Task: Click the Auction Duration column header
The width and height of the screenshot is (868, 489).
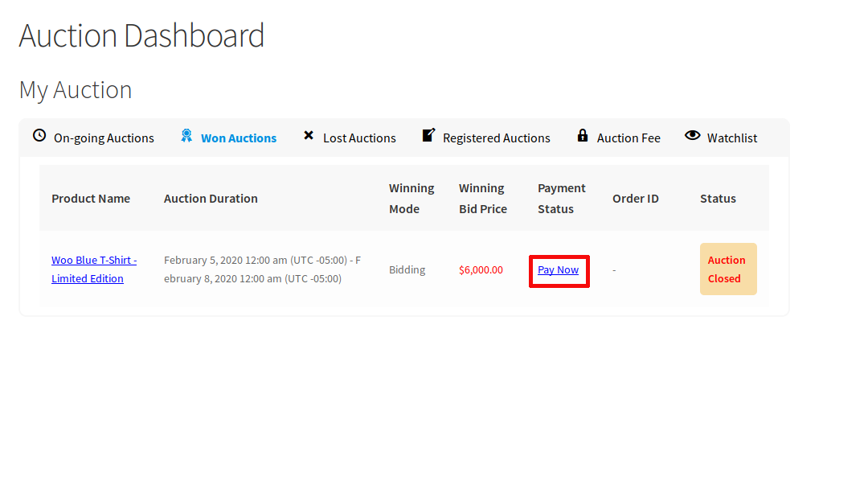Action: click(211, 199)
